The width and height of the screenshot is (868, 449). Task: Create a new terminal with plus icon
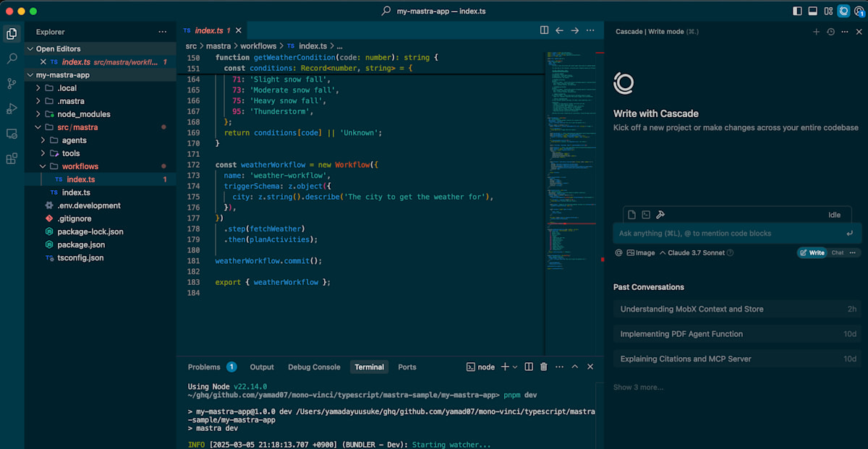[505, 367]
